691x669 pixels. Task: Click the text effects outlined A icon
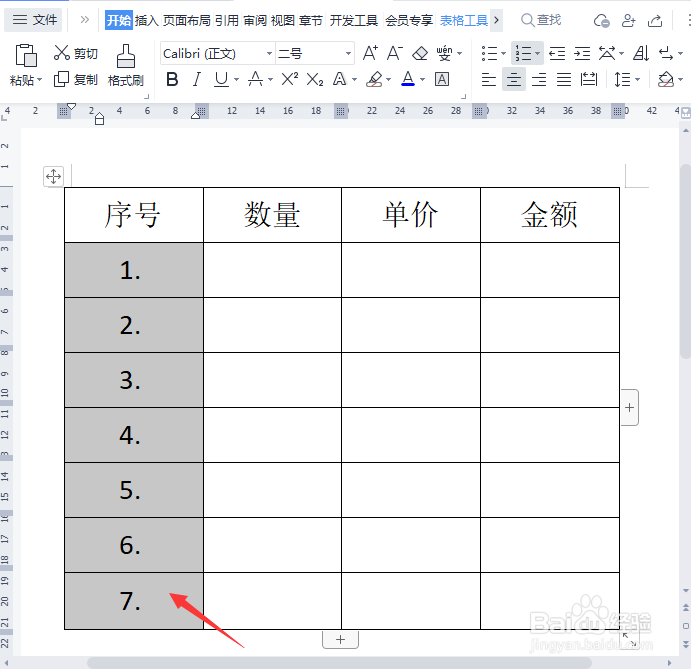click(x=339, y=79)
